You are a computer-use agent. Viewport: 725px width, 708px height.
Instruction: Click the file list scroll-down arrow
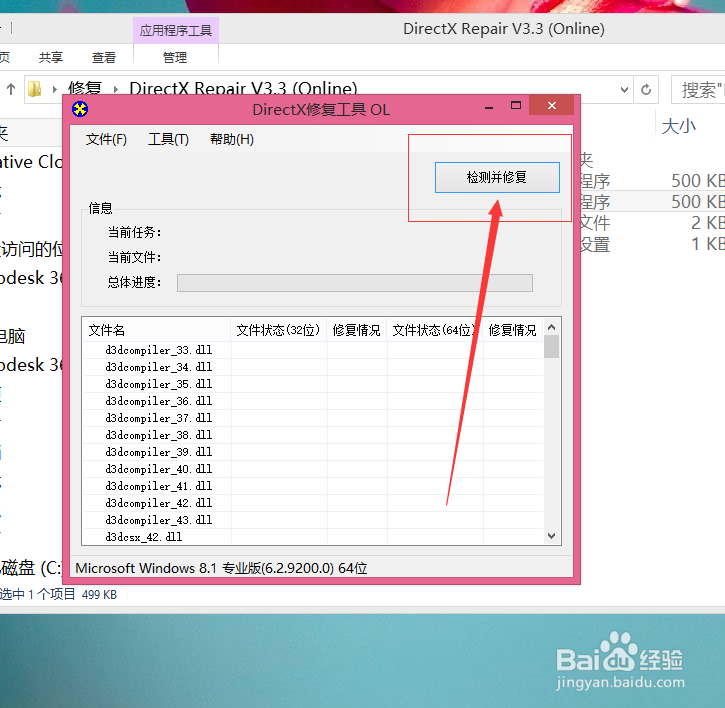pos(551,536)
